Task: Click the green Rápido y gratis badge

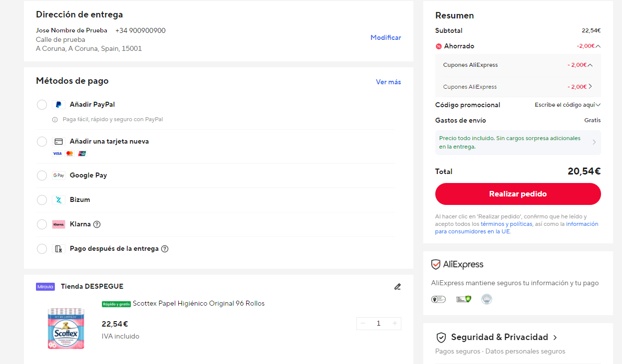Action: click(x=116, y=304)
